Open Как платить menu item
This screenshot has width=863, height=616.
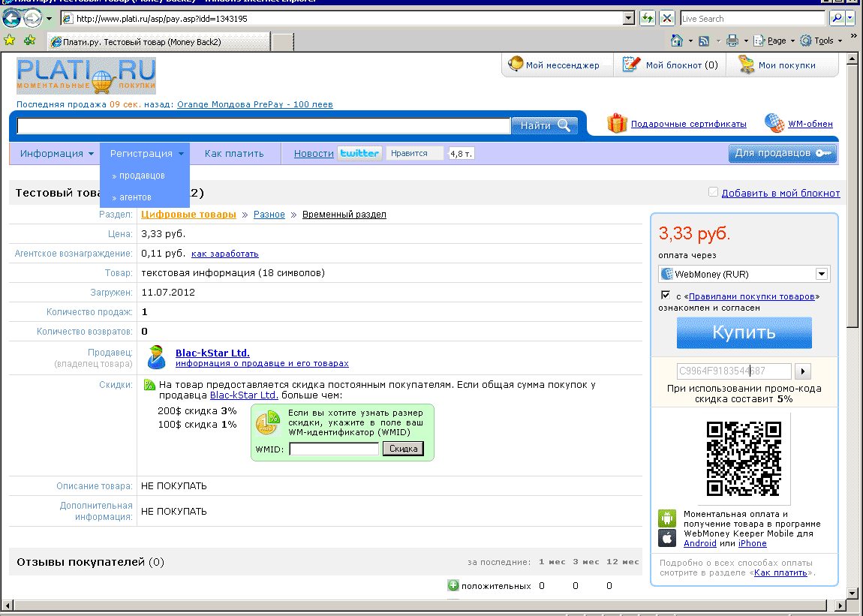pyautogui.click(x=234, y=154)
